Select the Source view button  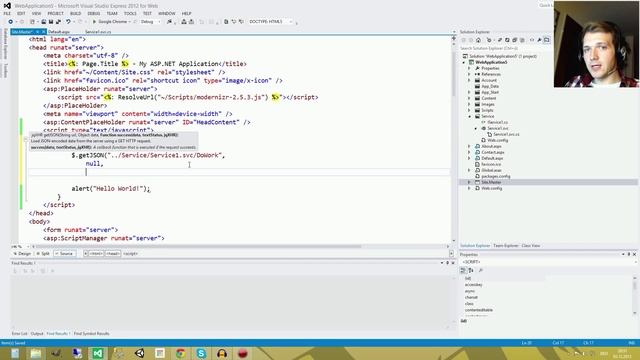point(64,253)
